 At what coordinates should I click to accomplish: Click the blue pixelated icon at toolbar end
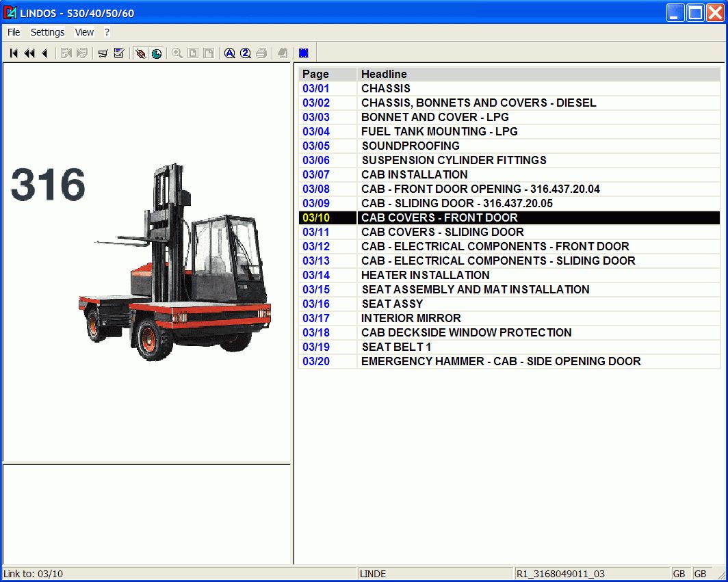(x=302, y=53)
